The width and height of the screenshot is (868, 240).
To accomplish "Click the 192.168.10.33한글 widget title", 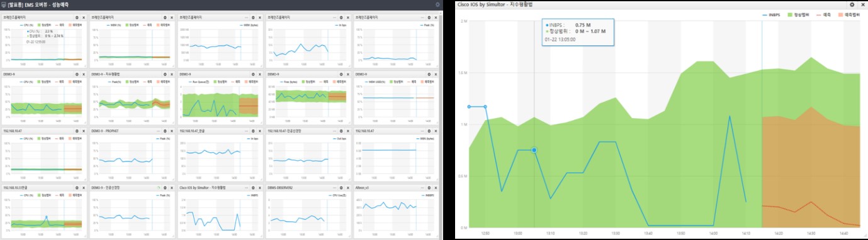I will pos(15,187).
